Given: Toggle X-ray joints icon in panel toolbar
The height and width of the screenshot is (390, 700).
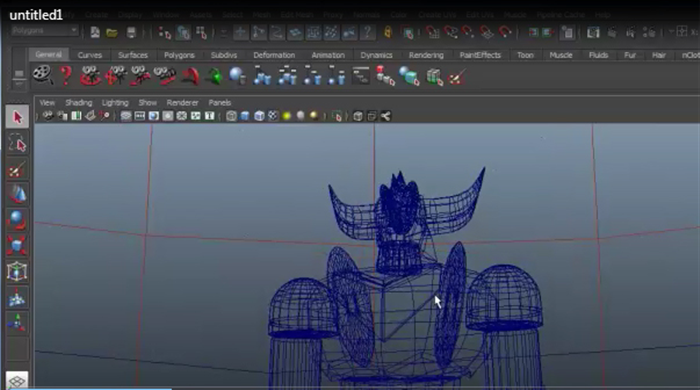Looking at the screenshot, I should 386,116.
